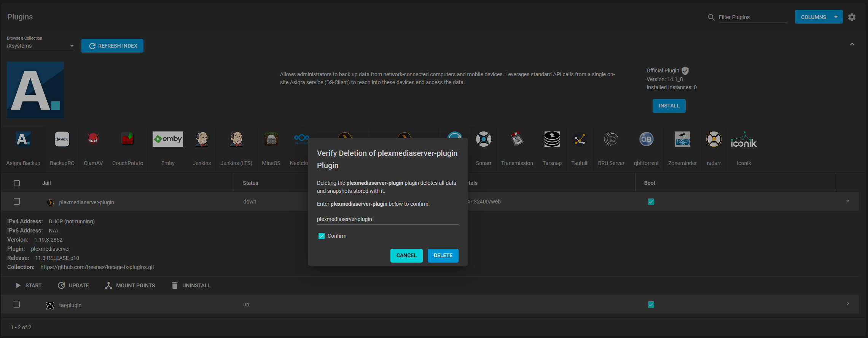Select the Zoneminder plugin icon

(x=683, y=139)
